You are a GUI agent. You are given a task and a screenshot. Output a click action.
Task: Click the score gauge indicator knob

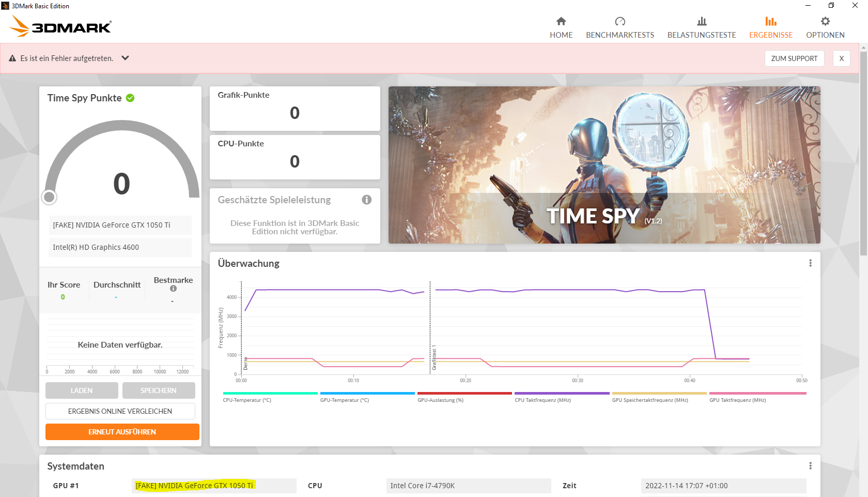[49, 197]
